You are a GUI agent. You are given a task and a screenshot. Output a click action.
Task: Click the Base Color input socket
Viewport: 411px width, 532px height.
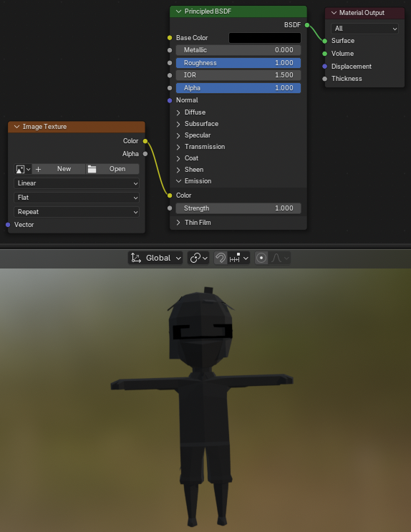(x=170, y=38)
